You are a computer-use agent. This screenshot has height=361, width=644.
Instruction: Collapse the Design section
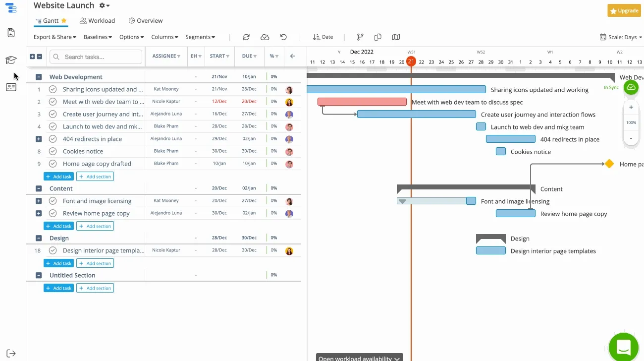tap(39, 238)
